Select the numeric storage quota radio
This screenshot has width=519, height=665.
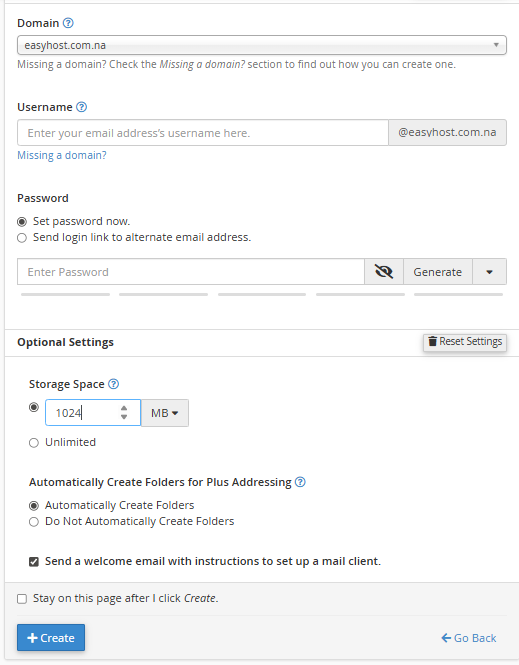[x=33, y=408]
